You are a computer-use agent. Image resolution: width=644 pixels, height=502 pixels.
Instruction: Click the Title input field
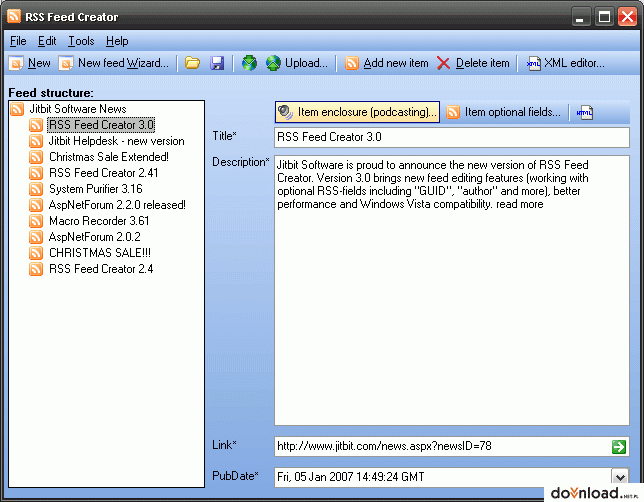click(x=452, y=137)
